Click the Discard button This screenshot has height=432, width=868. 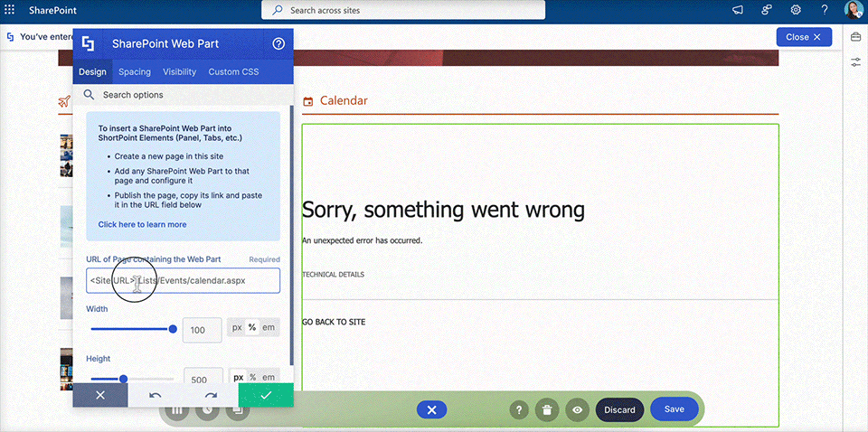(x=619, y=410)
